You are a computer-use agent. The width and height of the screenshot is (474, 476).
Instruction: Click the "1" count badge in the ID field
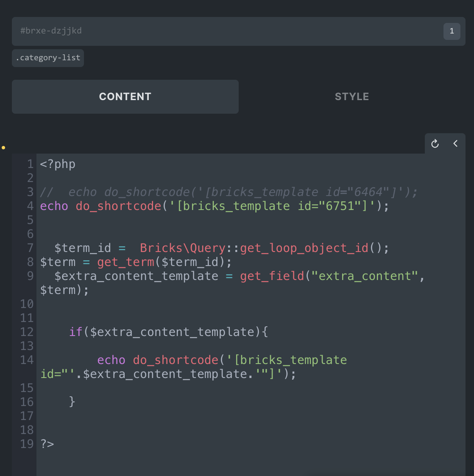[452, 31]
